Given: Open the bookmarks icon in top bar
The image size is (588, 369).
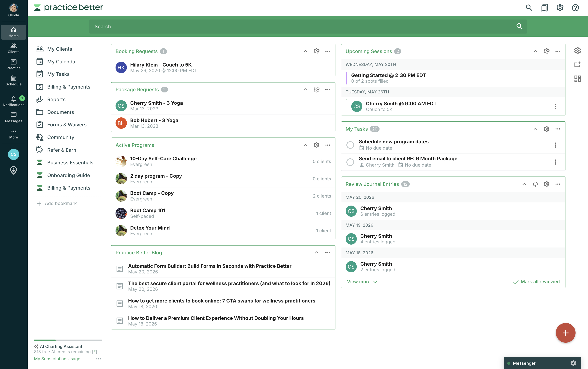Looking at the screenshot, I should (544, 8).
